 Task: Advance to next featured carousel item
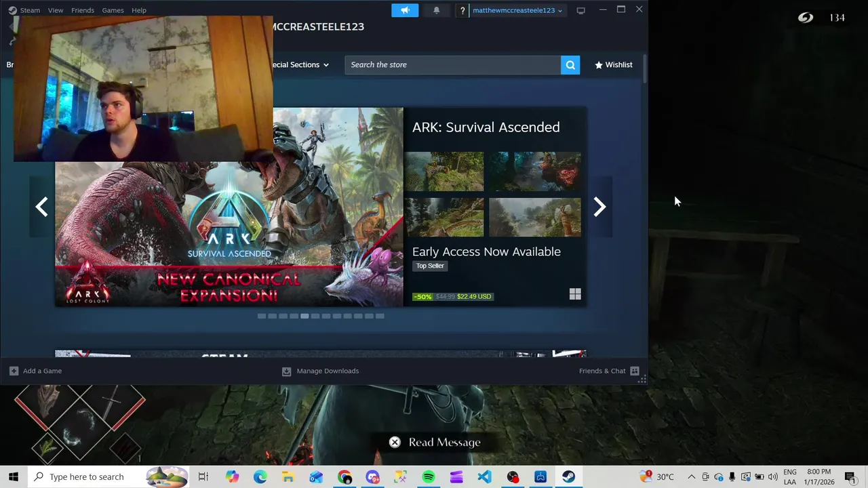(599, 207)
